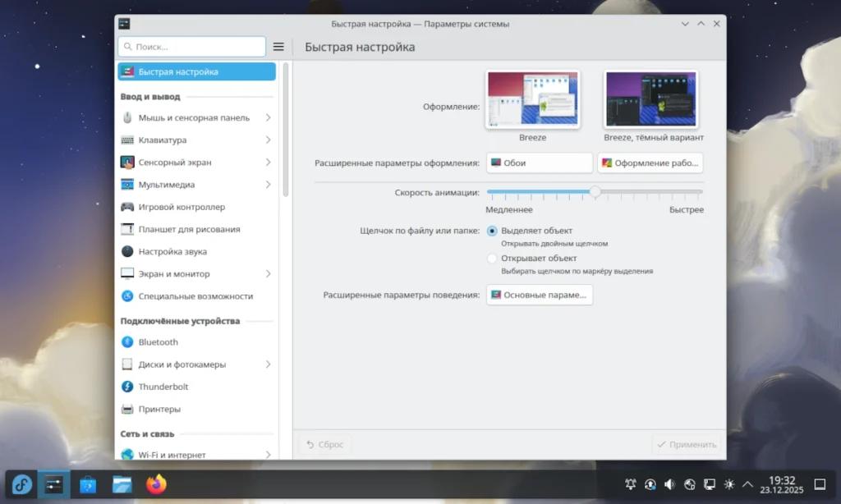
Task: Click System Settings icon in taskbar
Action: click(x=53, y=484)
